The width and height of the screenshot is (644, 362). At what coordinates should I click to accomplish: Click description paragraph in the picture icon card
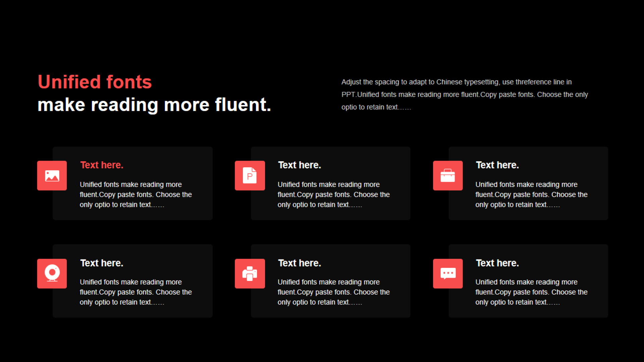[x=136, y=195]
